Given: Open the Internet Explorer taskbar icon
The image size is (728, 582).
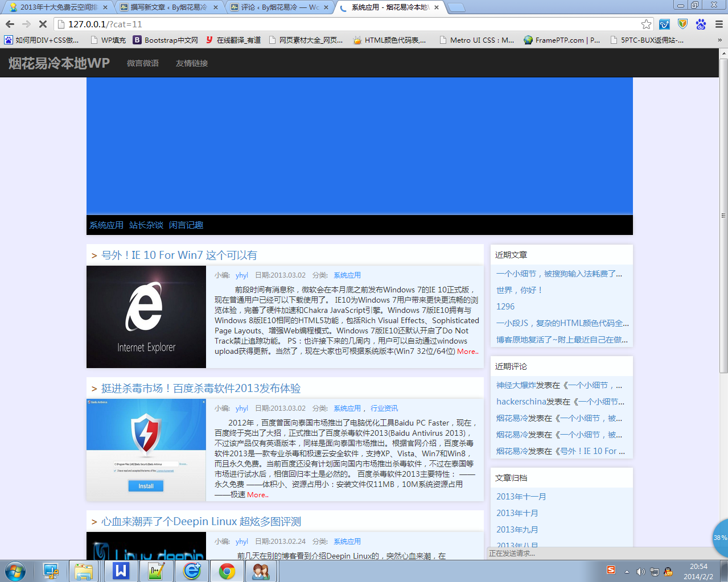Looking at the screenshot, I should (192, 571).
